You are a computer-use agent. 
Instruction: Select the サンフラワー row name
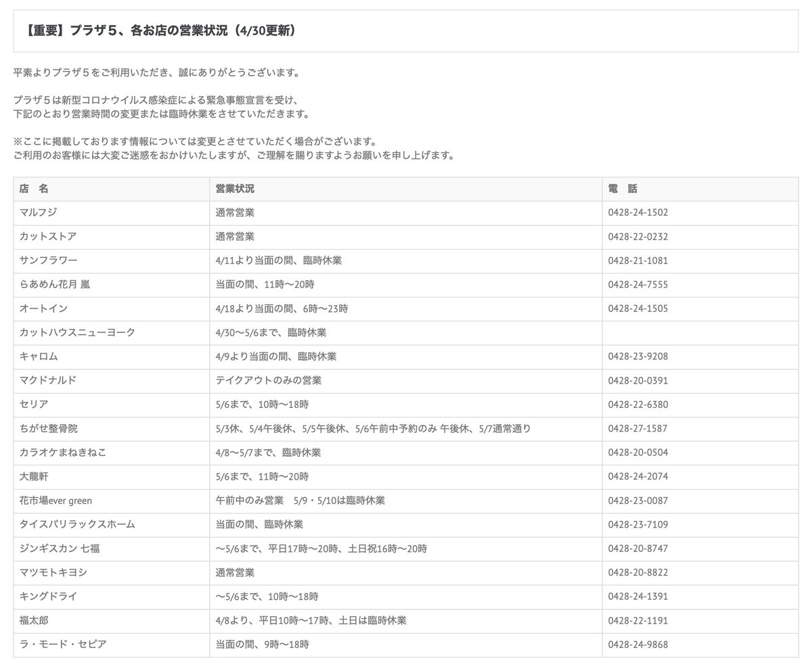coord(49,260)
